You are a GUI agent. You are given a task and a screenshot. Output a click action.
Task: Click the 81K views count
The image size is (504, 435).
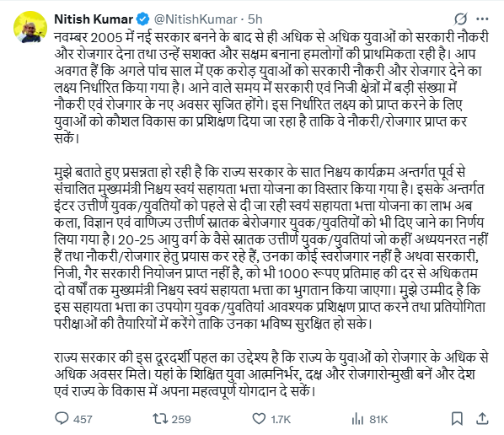coord(378,419)
